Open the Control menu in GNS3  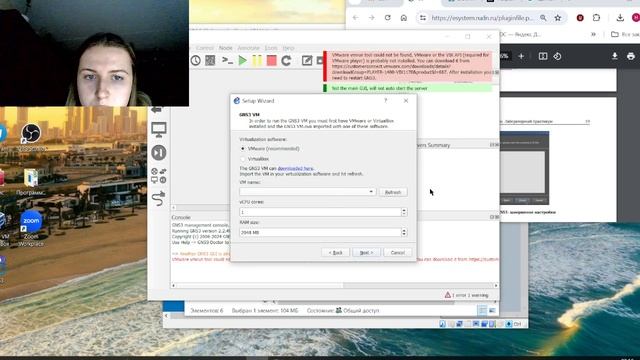click(205, 48)
